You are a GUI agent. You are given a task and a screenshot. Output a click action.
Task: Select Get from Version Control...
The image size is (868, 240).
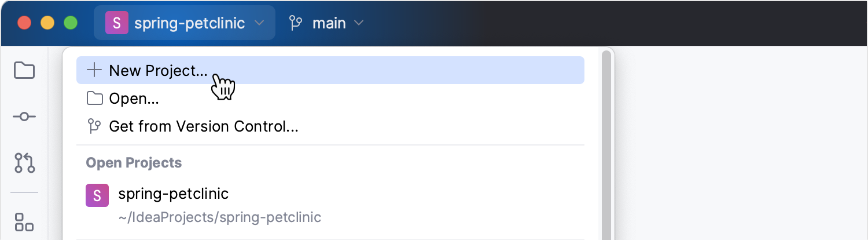click(x=330, y=126)
